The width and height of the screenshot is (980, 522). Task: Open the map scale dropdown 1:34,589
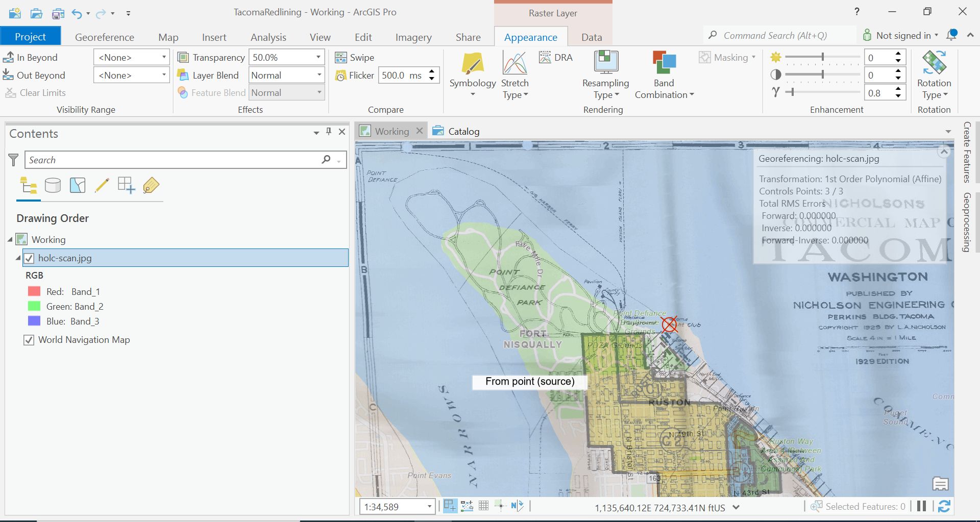(x=429, y=507)
